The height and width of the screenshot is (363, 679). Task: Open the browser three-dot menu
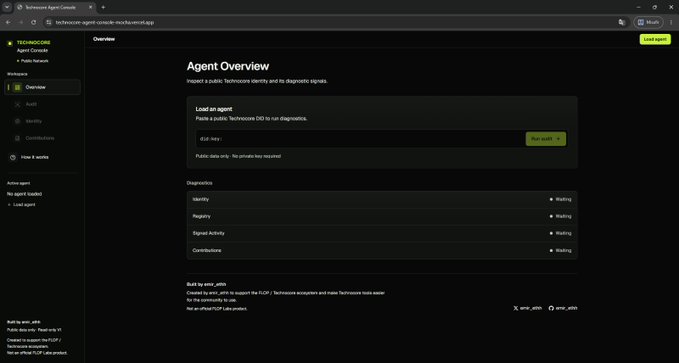[x=671, y=22]
